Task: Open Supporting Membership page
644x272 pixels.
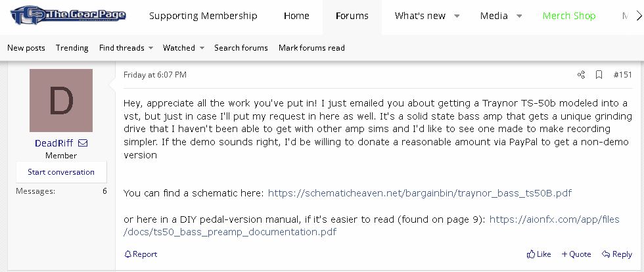Action: click(x=203, y=16)
